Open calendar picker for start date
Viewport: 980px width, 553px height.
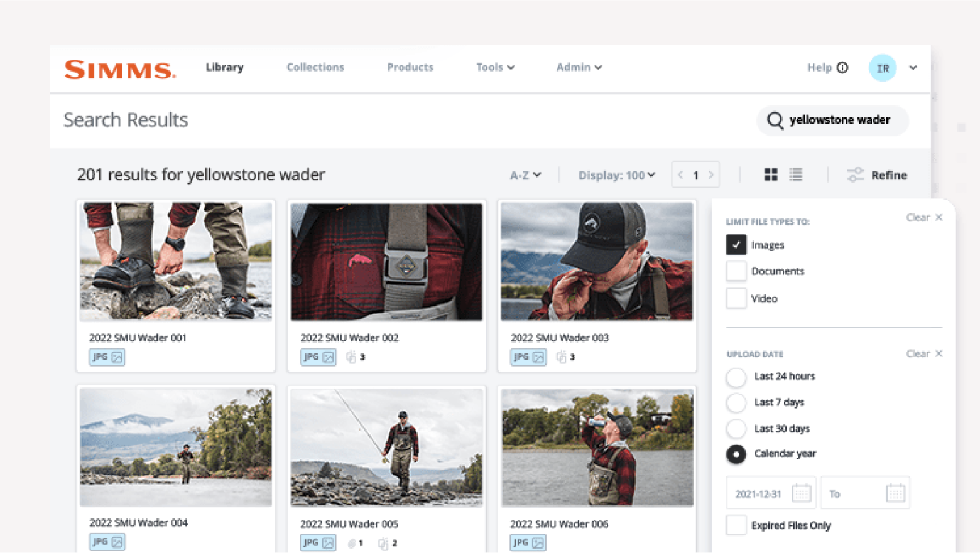(x=802, y=493)
